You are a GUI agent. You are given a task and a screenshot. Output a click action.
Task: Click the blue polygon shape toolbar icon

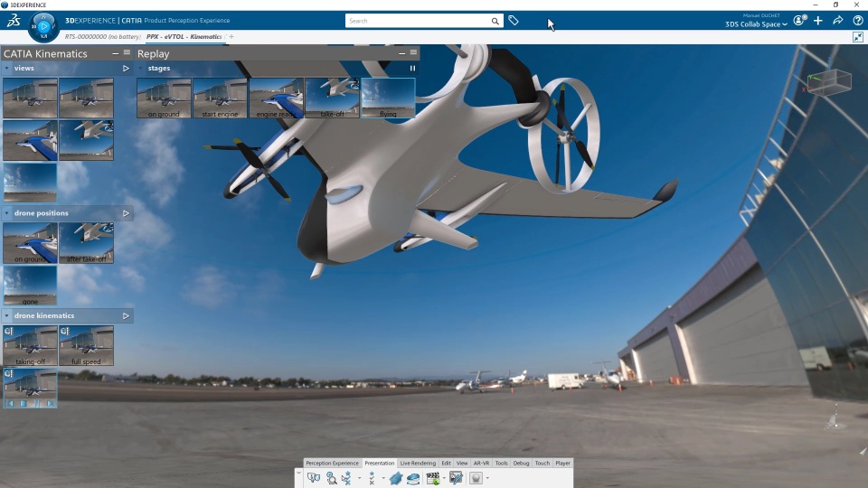coord(395,478)
